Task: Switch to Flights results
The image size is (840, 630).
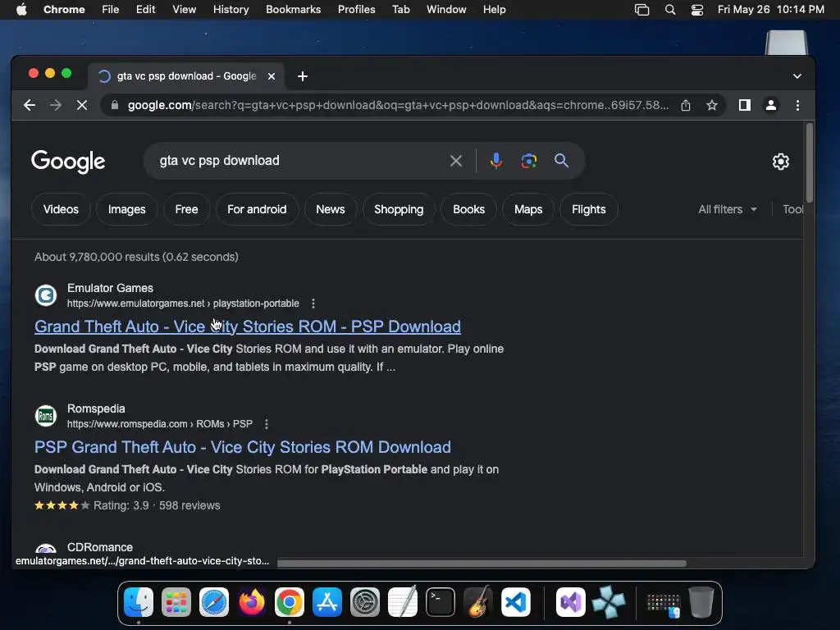Action: point(589,209)
